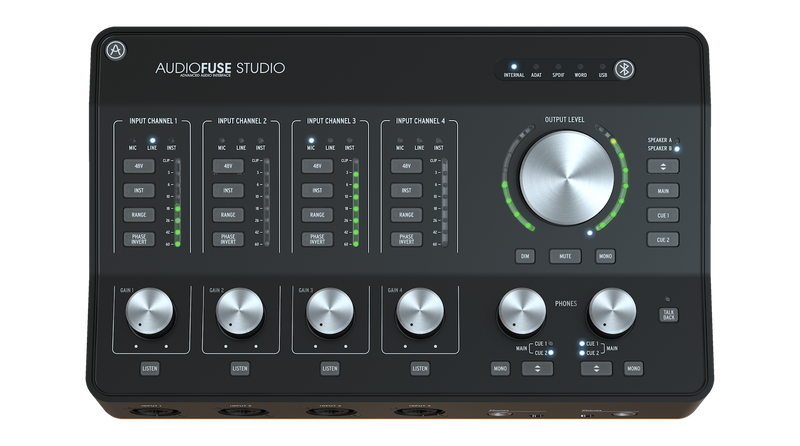800x446 pixels.
Task: Toggle RANGE button on Input Channel 4
Action: click(x=407, y=215)
